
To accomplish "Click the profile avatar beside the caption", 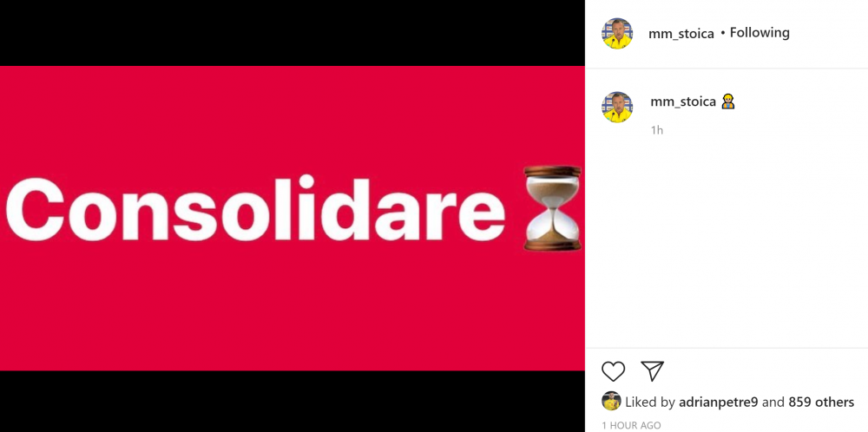I will (617, 107).
